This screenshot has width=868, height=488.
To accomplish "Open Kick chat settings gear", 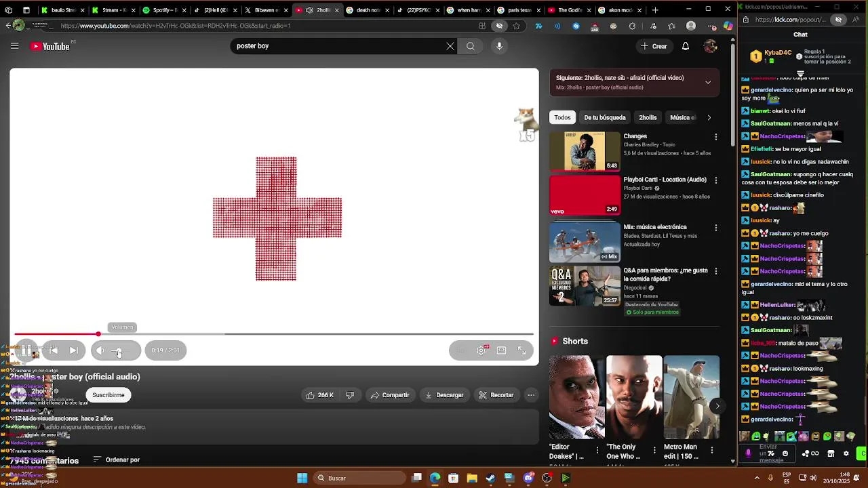I will (846, 453).
